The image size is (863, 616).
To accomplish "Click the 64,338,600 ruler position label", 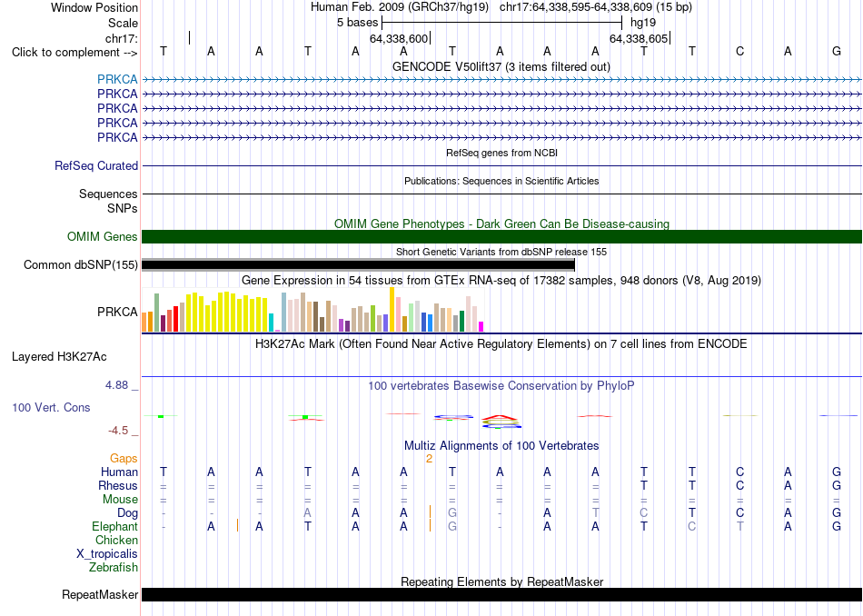I will [x=399, y=38].
